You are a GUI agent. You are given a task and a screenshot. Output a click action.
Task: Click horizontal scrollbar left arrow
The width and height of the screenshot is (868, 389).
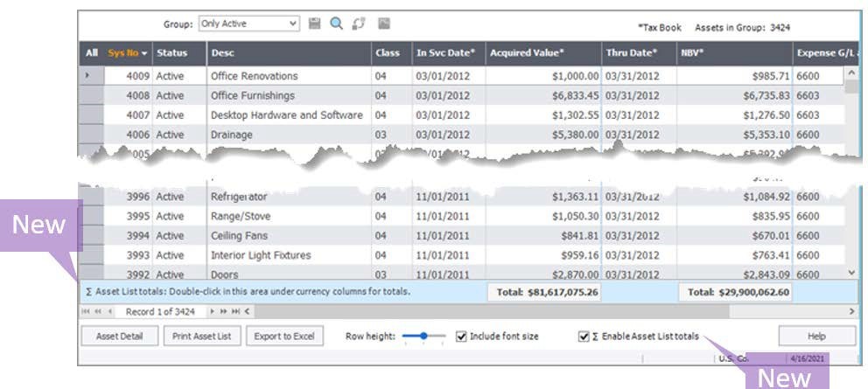[x=247, y=311]
